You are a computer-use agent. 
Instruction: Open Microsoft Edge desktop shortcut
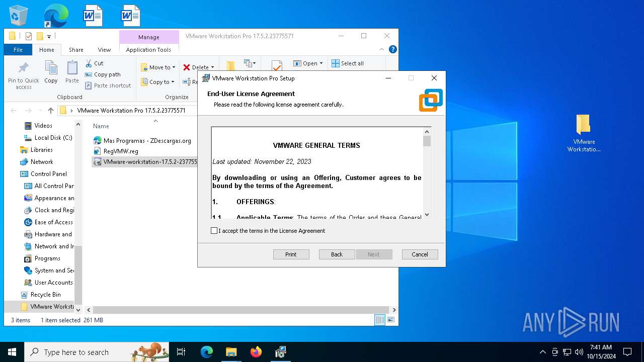click(56, 16)
